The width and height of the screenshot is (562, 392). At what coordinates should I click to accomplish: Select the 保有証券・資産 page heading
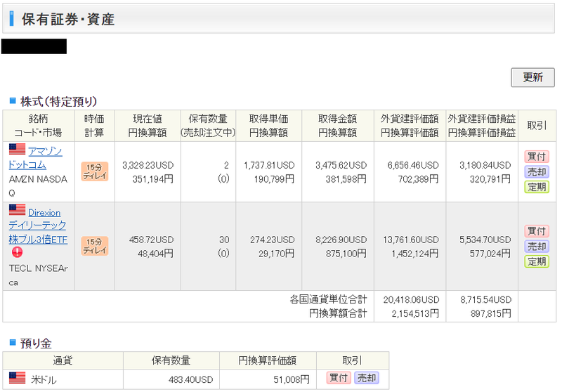[x=68, y=20]
